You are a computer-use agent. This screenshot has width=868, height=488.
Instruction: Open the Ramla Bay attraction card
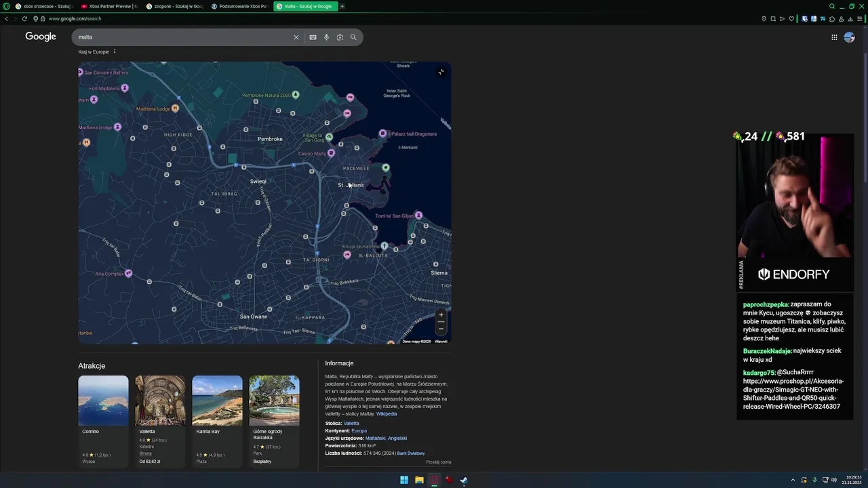coord(217,421)
